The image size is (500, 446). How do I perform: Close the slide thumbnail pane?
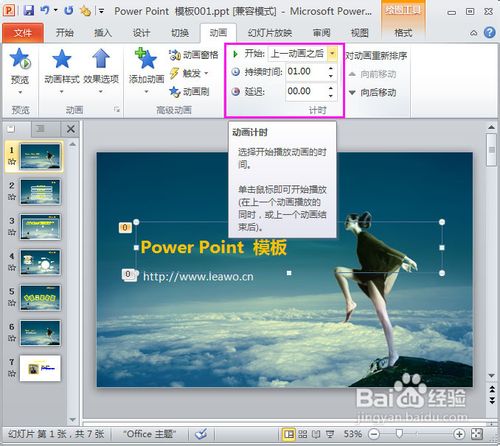click(x=71, y=129)
